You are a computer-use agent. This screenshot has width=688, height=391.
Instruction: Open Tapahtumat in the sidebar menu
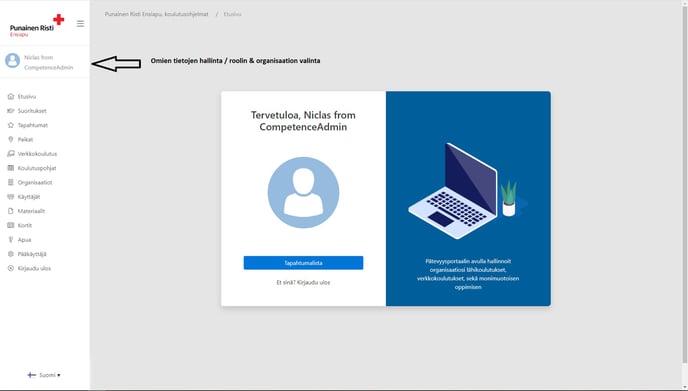click(33, 125)
